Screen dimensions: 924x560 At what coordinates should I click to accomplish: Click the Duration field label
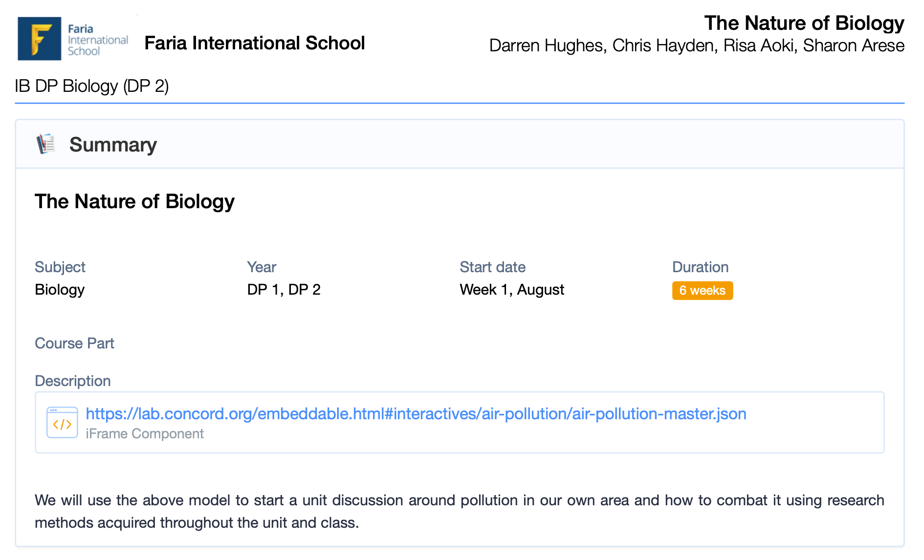tap(700, 267)
